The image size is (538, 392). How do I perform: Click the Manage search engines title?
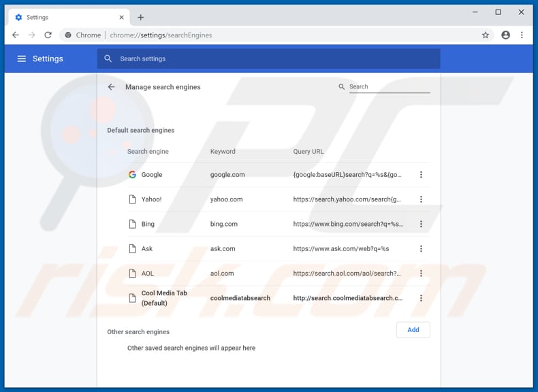[x=163, y=87]
